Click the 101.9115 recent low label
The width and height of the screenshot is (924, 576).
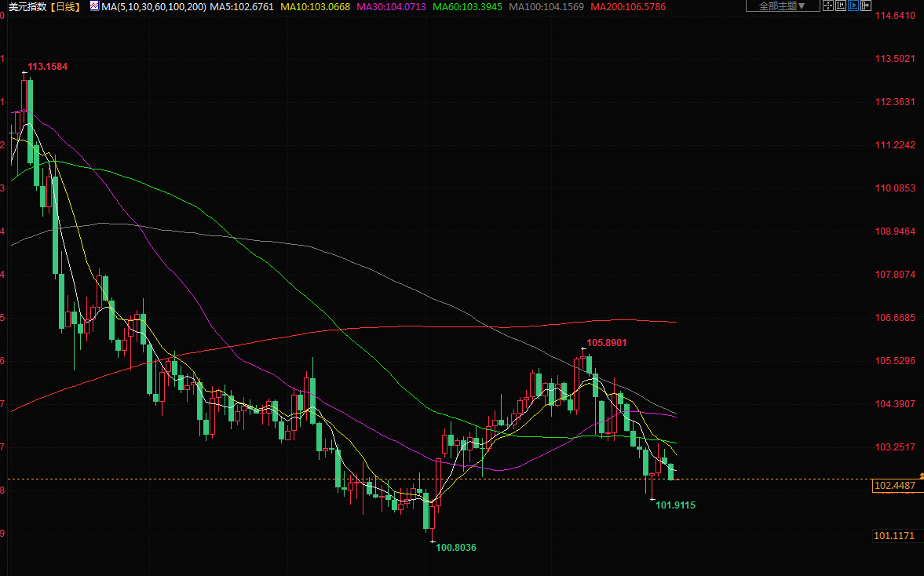pos(675,505)
